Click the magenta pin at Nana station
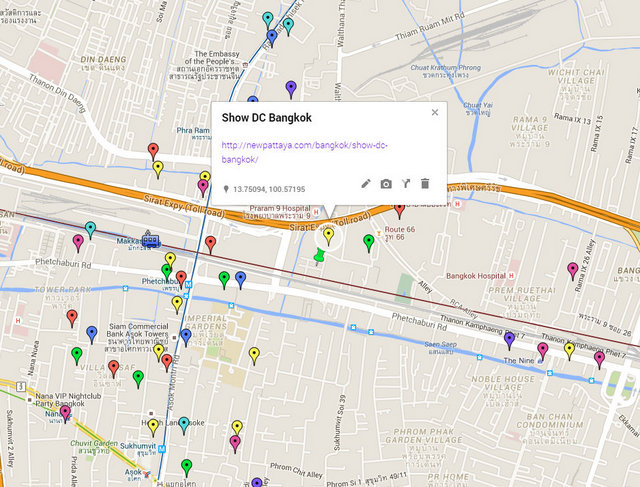Screen dimensions: 640x487 tap(65, 414)
